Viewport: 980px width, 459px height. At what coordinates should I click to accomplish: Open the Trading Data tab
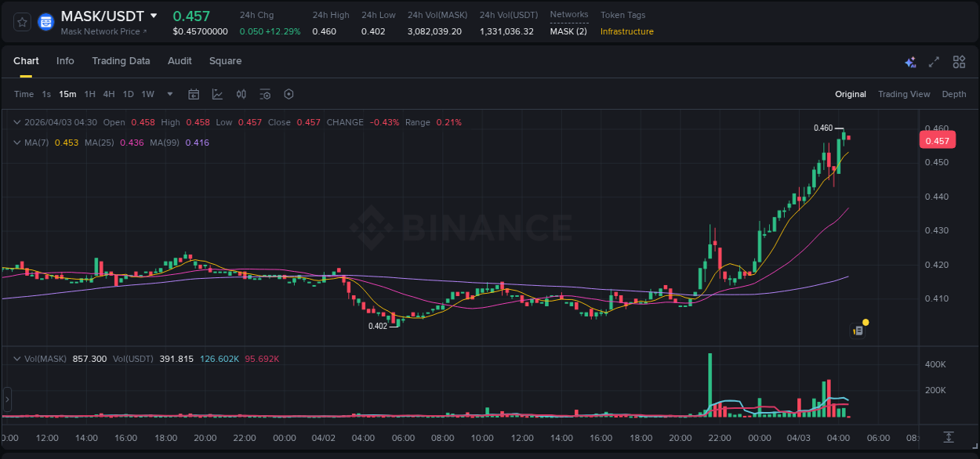[x=121, y=61]
